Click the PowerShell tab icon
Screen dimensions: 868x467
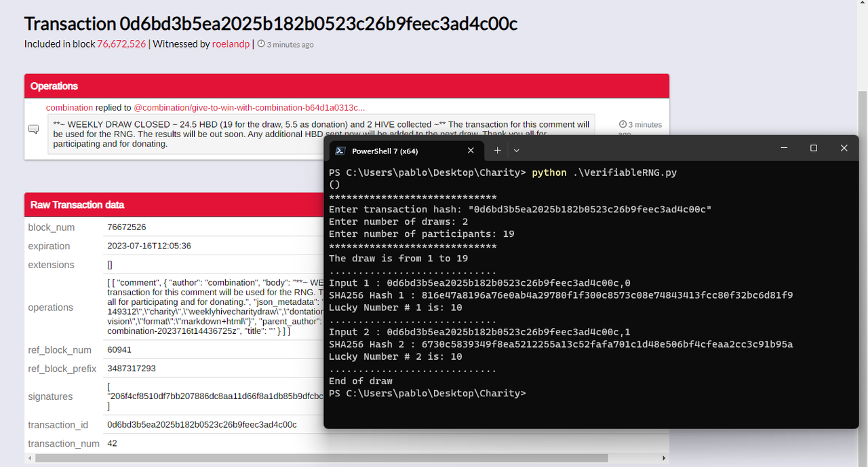(x=340, y=151)
